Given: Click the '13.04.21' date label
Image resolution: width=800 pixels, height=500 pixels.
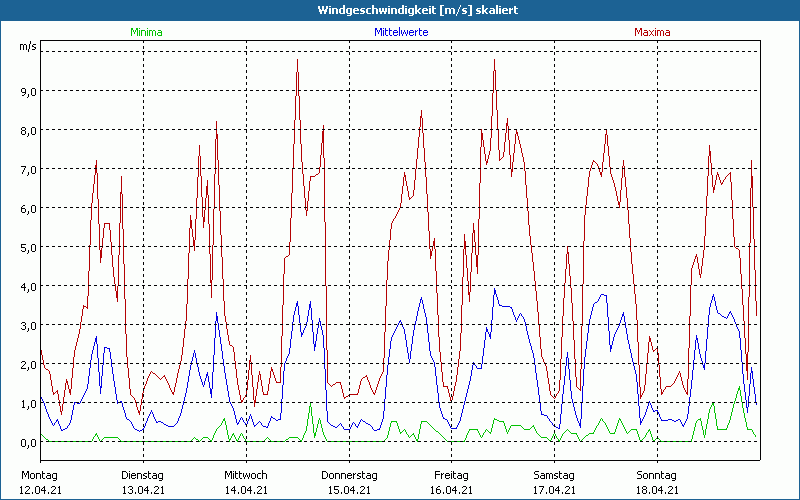Looking at the screenshot, I should tap(143, 490).
